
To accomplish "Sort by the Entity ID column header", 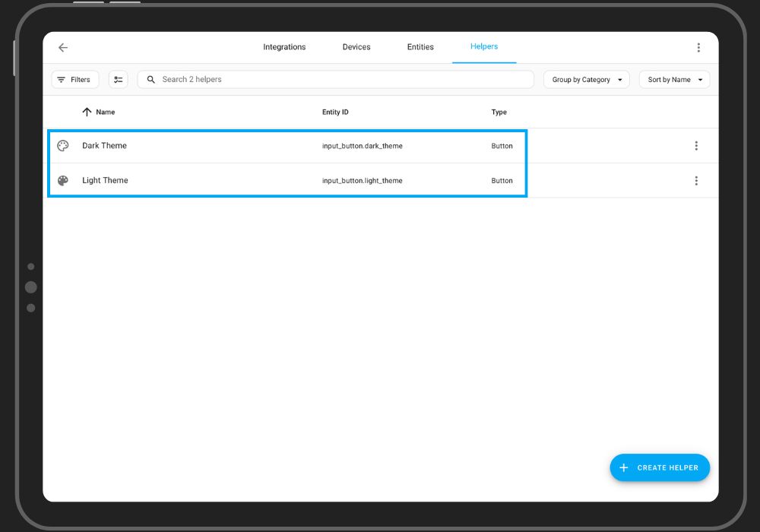I will [x=335, y=112].
